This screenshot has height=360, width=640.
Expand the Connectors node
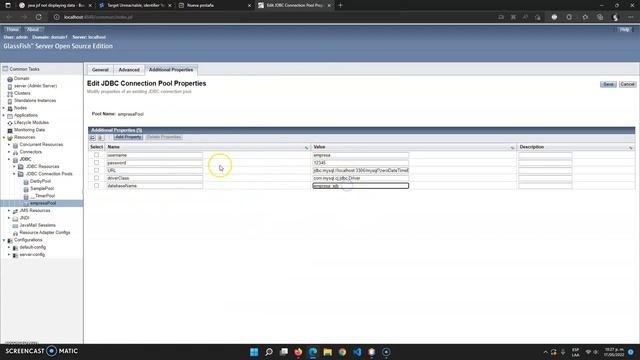(x=9, y=152)
